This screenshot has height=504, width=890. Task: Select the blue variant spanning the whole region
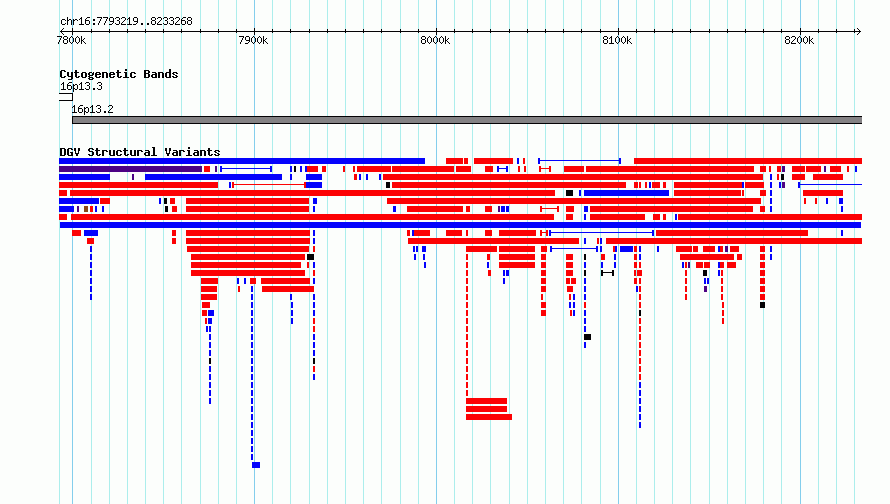tap(460, 225)
